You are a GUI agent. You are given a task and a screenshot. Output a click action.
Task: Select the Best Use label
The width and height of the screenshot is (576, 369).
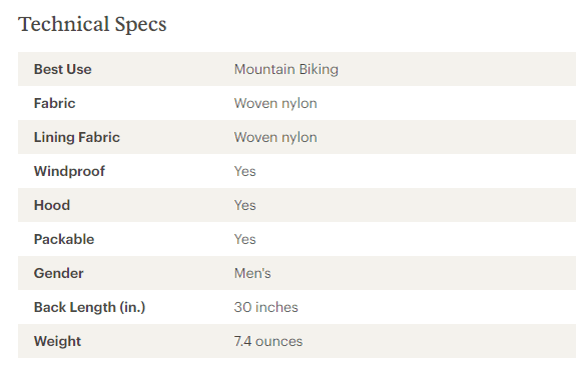62,69
